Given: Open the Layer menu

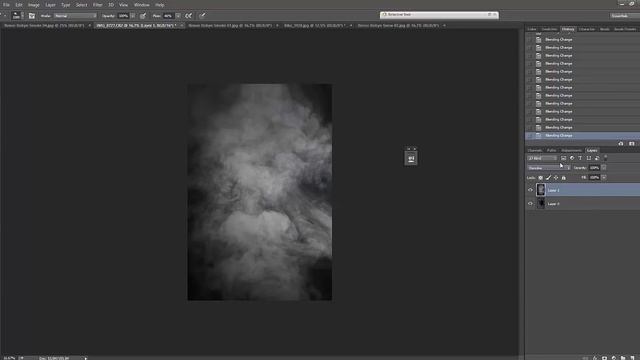Looking at the screenshot, I should [x=51, y=5].
